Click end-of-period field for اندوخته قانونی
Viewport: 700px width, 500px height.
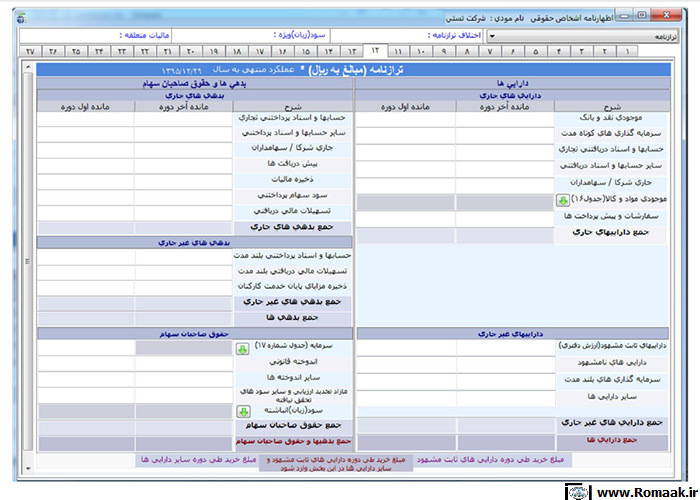(x=183, y=364)
